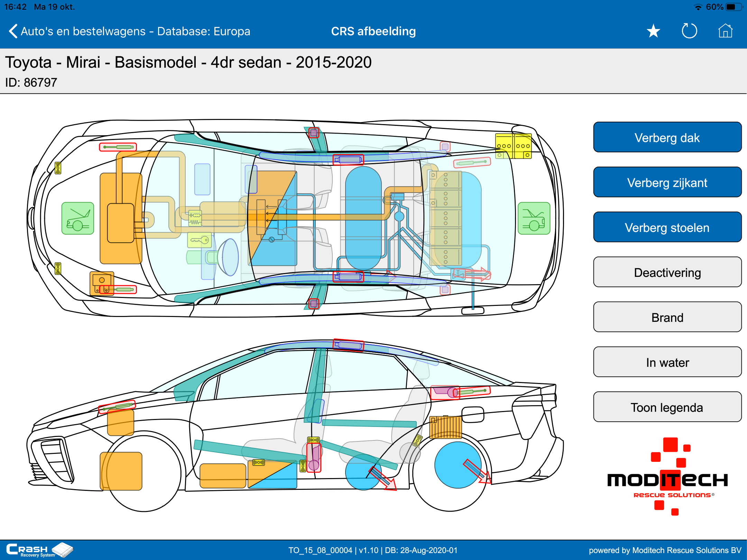
Task: Tap powered by Moditech footer text
Action: point(665,550)
